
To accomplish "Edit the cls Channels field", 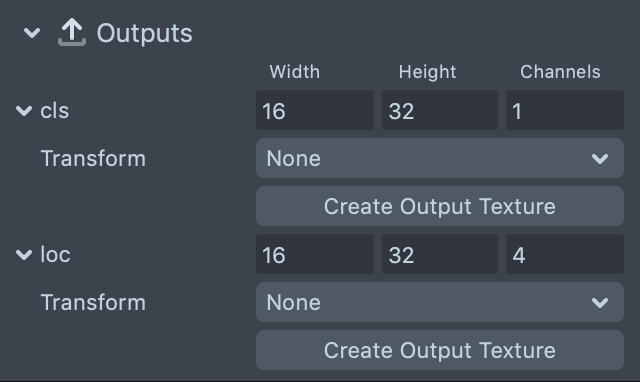I will (x=564, y=110).
